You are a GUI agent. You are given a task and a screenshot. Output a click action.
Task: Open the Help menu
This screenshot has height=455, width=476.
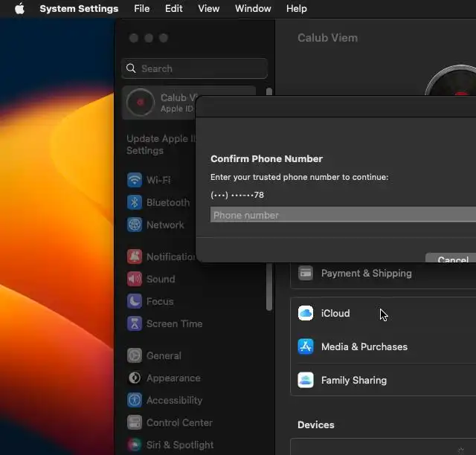coord(296,8)
